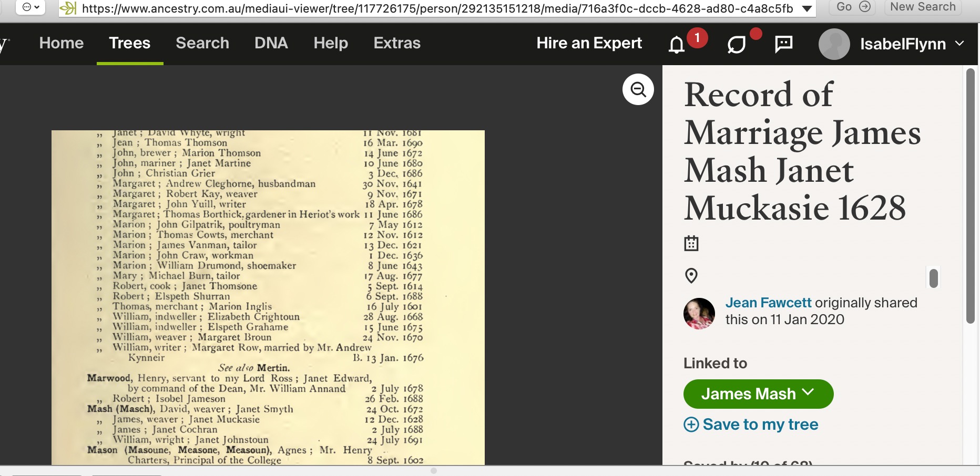Image resolution: width=980 pixels, height=476 pixels.
Task: Open the hints leaf speech bubble icon
Action: click(x=736, y=45)
